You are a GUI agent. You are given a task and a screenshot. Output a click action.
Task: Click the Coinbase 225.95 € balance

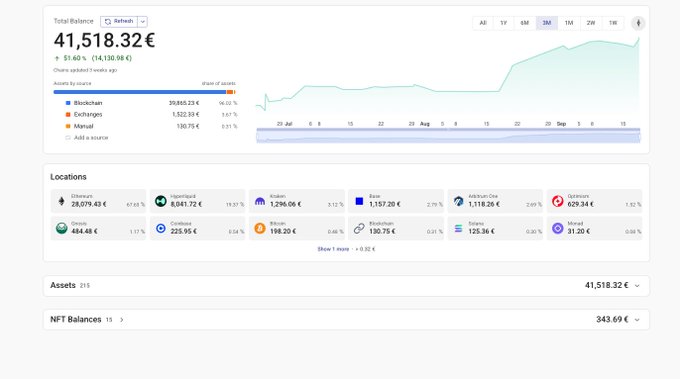tap(183, 232)
